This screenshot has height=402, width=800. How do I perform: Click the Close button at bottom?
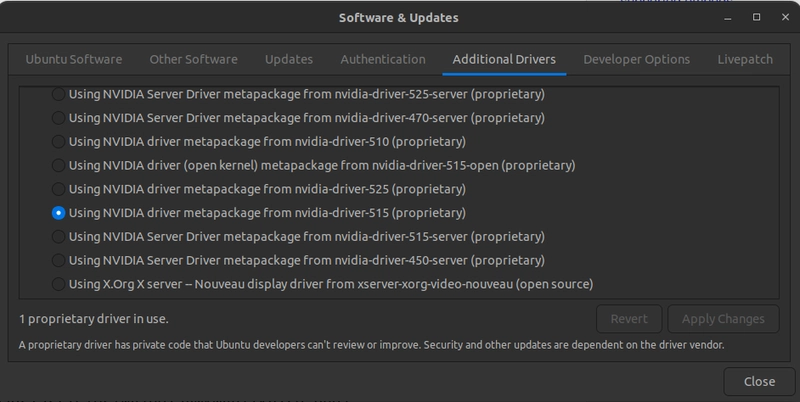coord(759,382)
